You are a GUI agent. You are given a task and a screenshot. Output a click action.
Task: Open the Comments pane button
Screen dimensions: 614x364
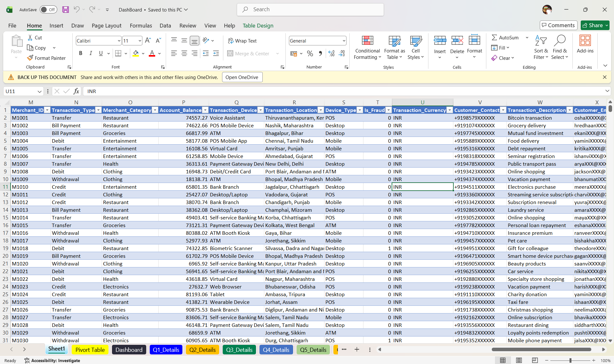click(x=559, y=25)
